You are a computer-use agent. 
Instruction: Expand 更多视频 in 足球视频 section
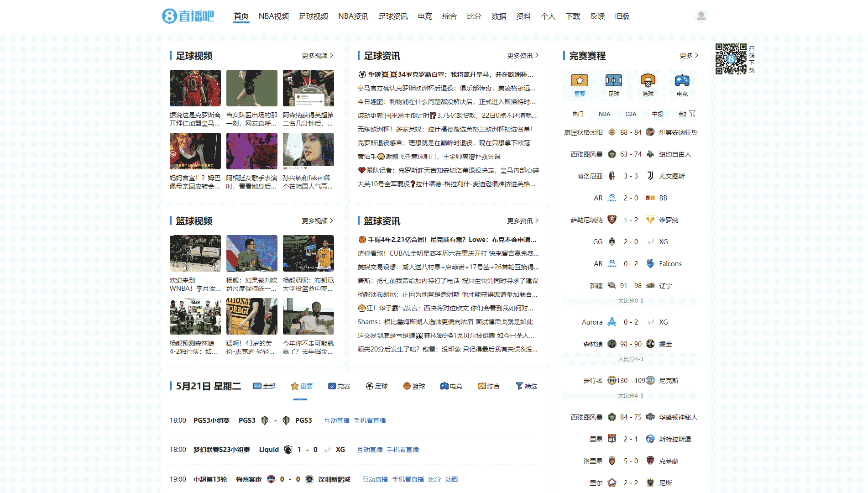pyautogui.click(x=318, y=56)
